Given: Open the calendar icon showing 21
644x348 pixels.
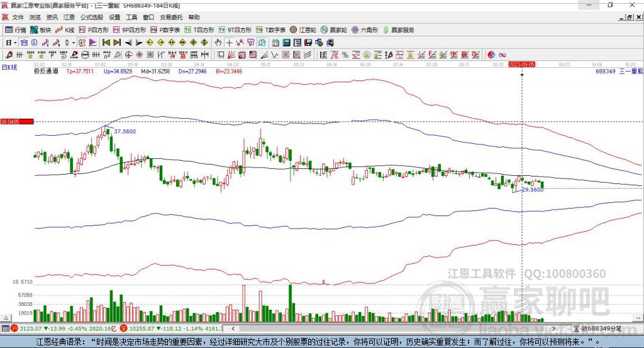Looking at the screenshot, I should point(275,43).
